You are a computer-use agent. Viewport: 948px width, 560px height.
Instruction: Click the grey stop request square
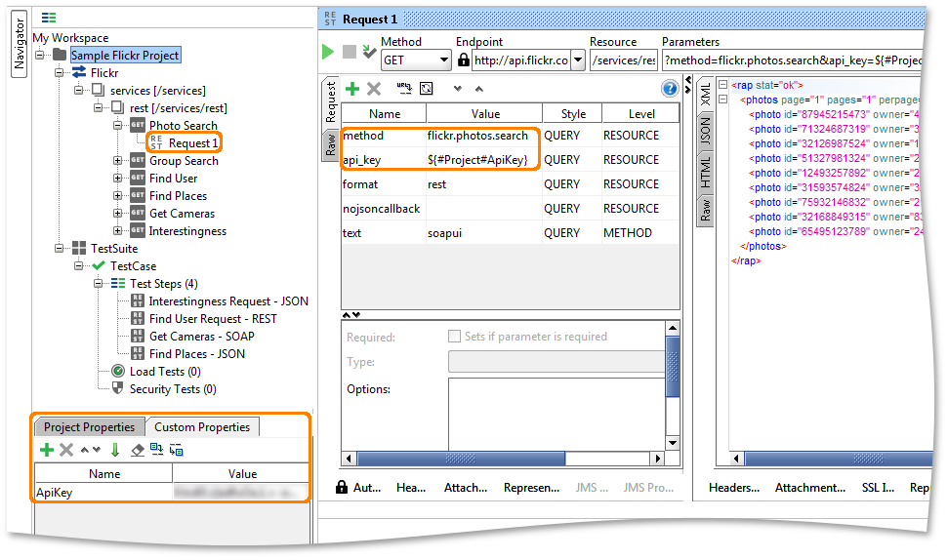tap(349, 52)
